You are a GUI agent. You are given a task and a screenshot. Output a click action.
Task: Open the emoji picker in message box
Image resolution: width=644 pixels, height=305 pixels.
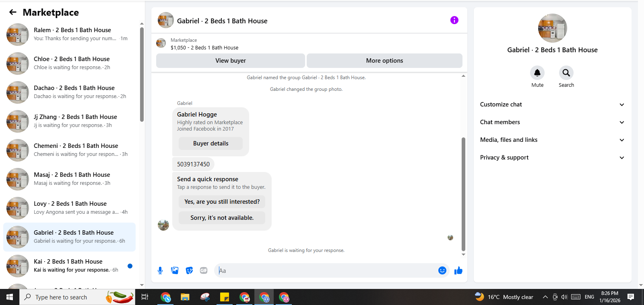tap(442, 270)
